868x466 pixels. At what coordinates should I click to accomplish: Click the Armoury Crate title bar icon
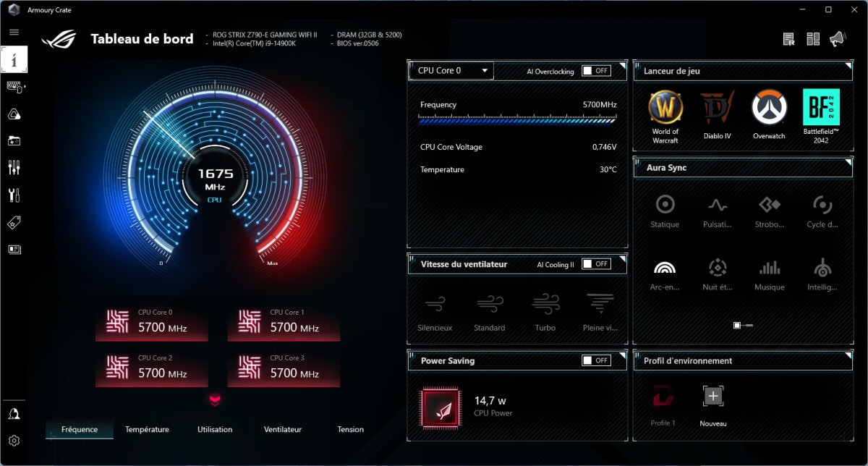(x=14, y=9)
